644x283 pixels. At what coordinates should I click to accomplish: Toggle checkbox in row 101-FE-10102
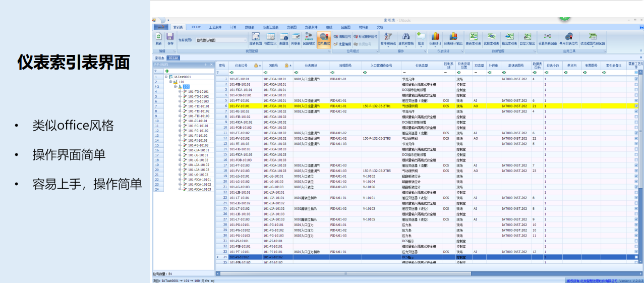tap(636, 111)
